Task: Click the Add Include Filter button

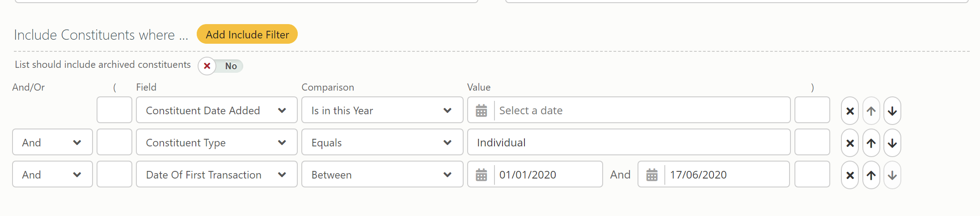Action: (247, 34)
